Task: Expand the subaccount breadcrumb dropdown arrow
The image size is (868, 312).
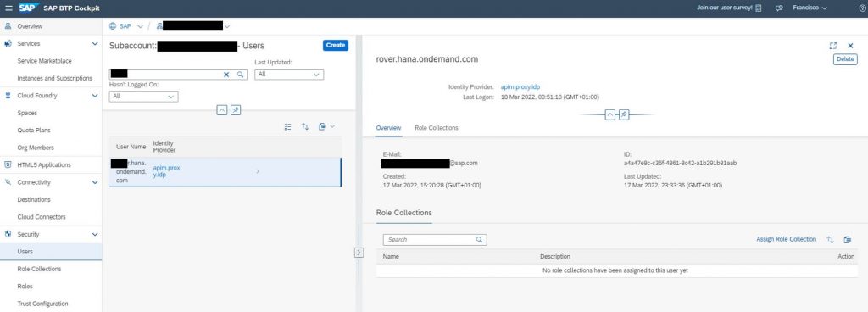Action: 227,26
